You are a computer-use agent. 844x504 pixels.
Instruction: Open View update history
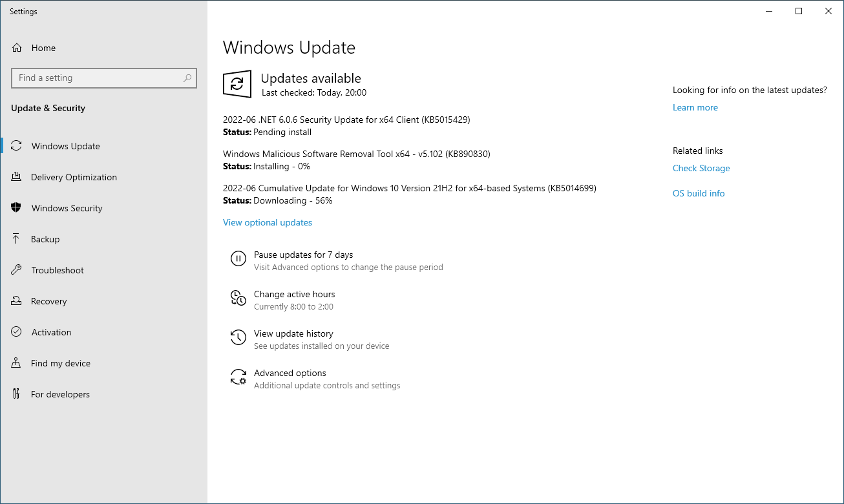coord(310,339)
